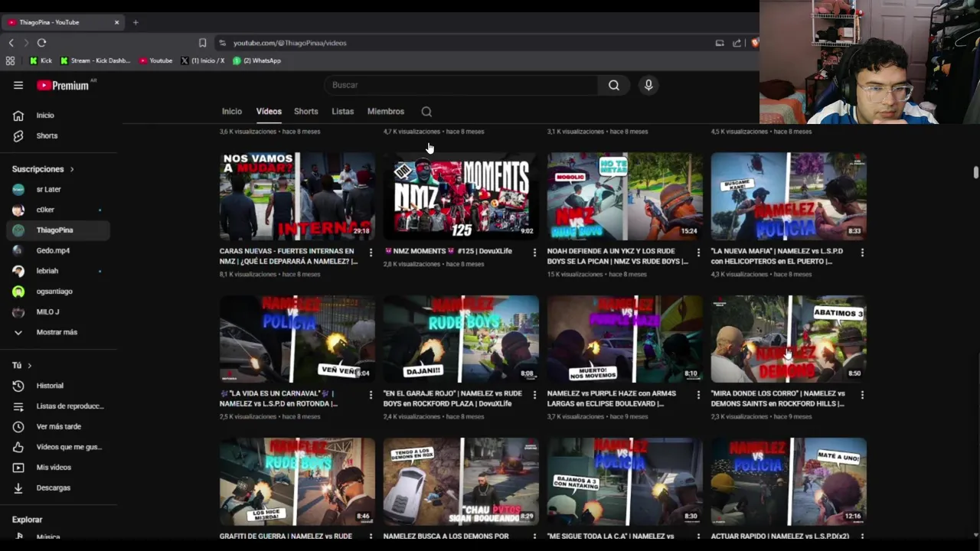Open the hamburger guide menu
This screenshot has width=980, height=551.
point(18,85)
